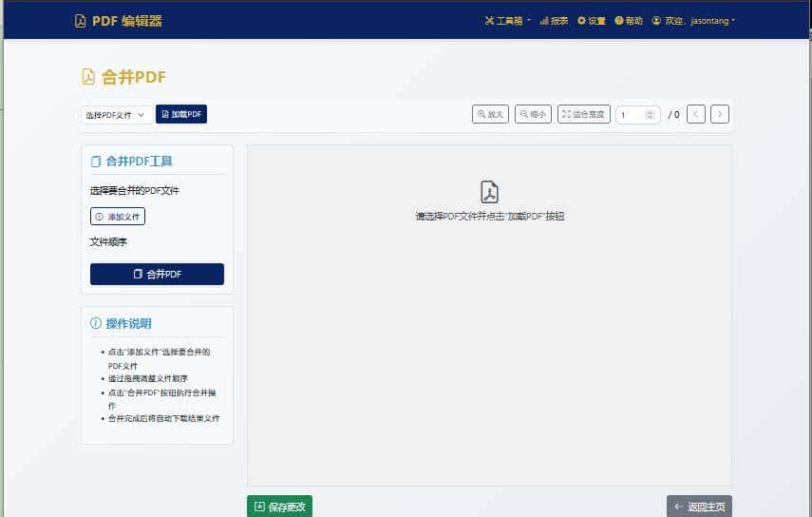Viewport: 812px width, 517px height.
Task: Click the 操作说明 info icon
Action: [x=96, y=323]
